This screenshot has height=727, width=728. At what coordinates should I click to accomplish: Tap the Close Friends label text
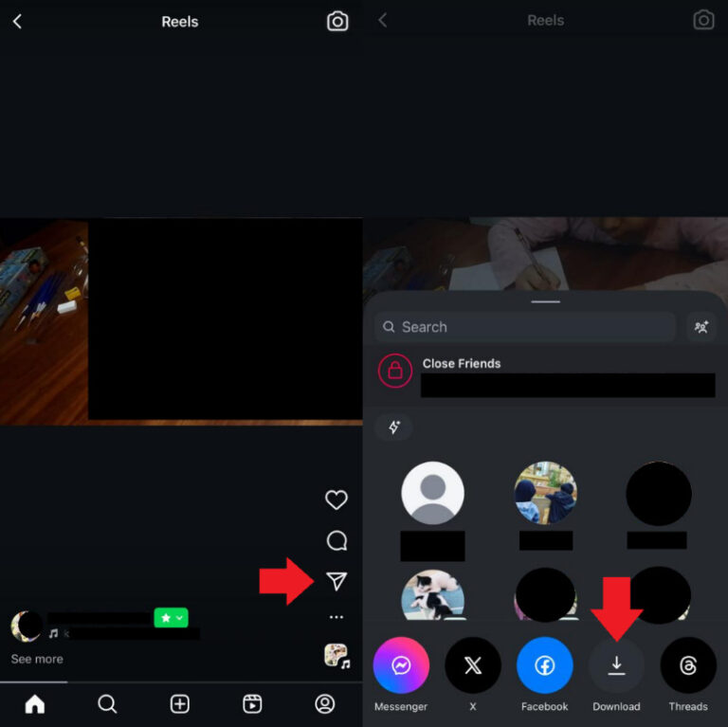click(x=462, y=364)
